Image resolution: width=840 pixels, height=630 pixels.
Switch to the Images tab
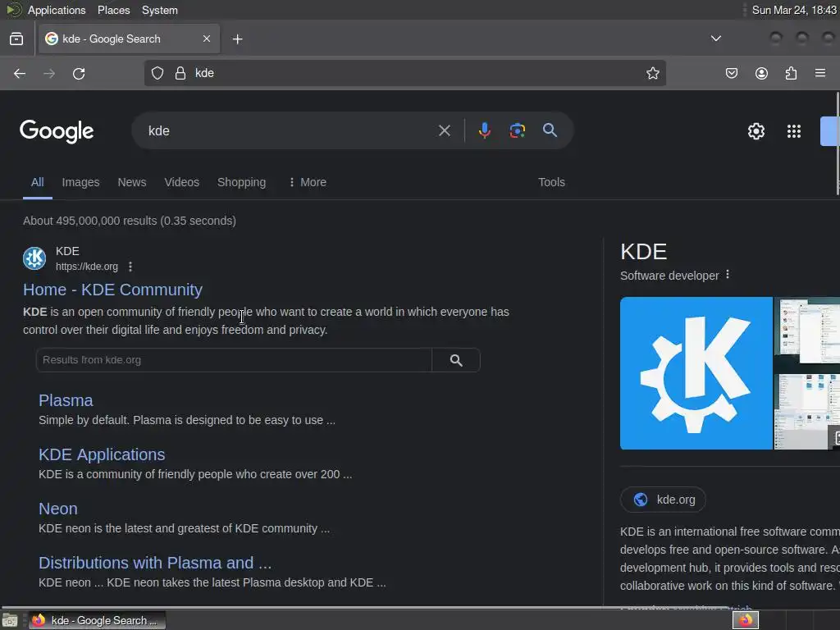point(80,182)
